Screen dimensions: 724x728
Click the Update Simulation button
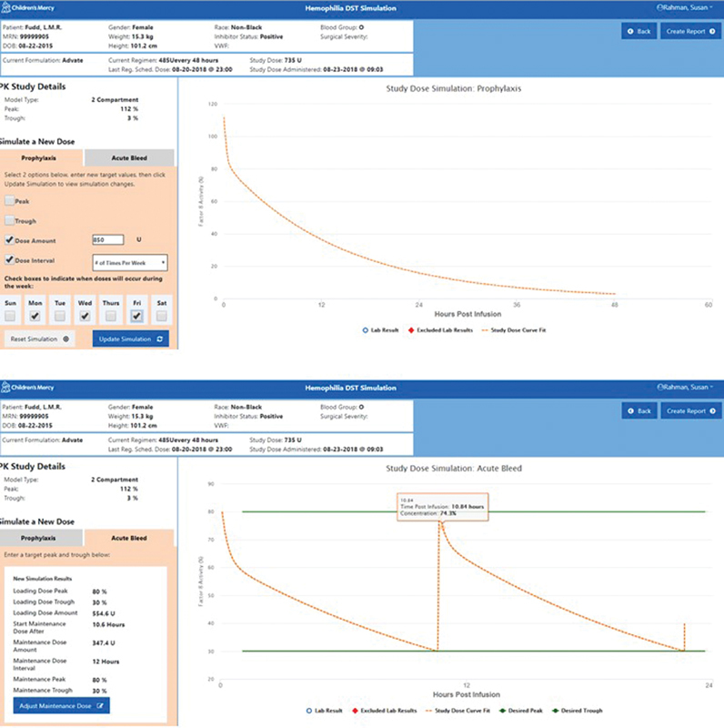(x=130, y=339)
